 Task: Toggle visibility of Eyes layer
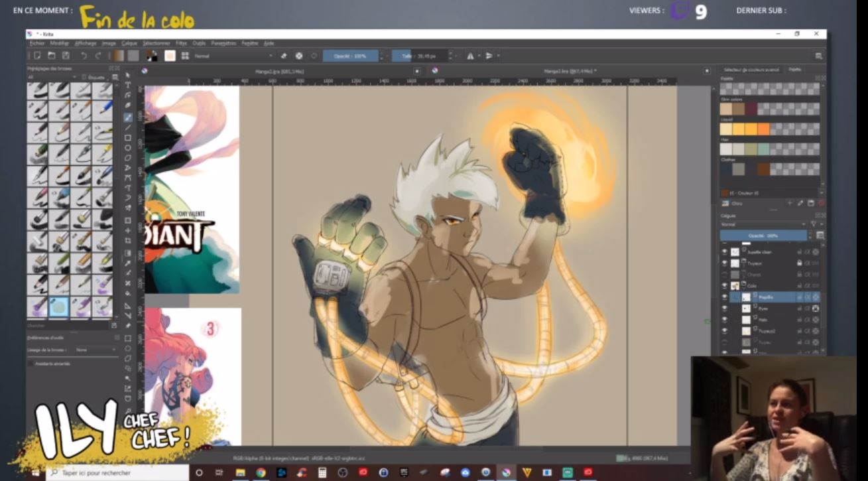pos(724,309)
